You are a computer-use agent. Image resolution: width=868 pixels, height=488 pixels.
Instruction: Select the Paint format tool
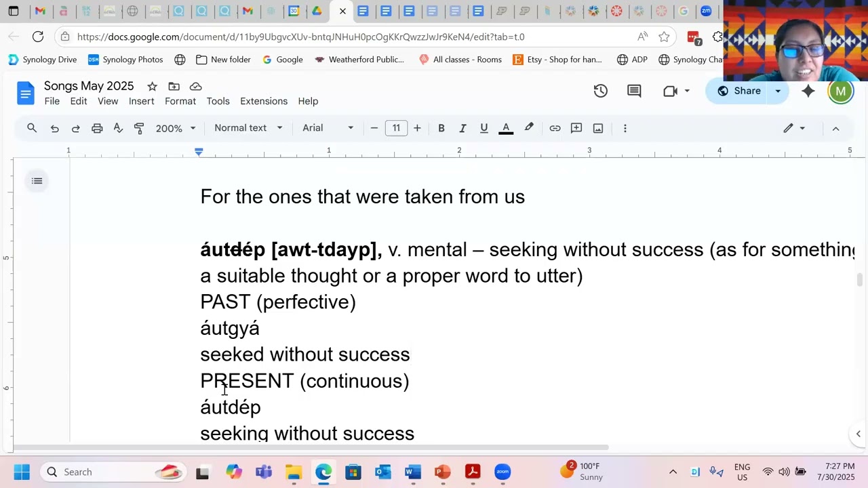(x=139, y=128)
